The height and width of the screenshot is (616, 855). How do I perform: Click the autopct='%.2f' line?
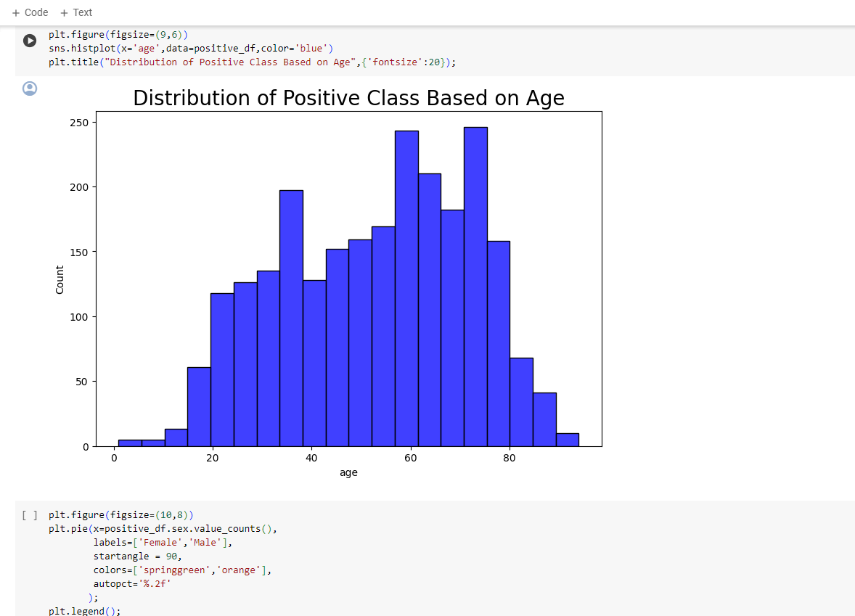[132, 584]
